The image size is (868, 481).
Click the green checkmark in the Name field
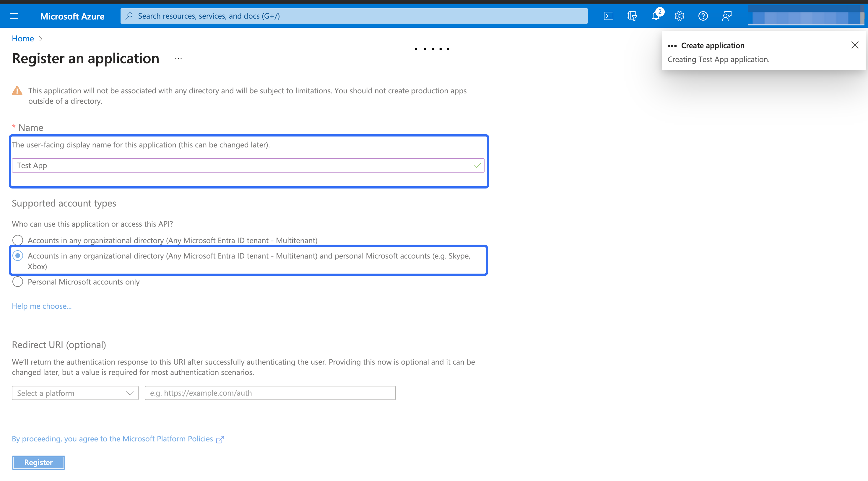477,165
